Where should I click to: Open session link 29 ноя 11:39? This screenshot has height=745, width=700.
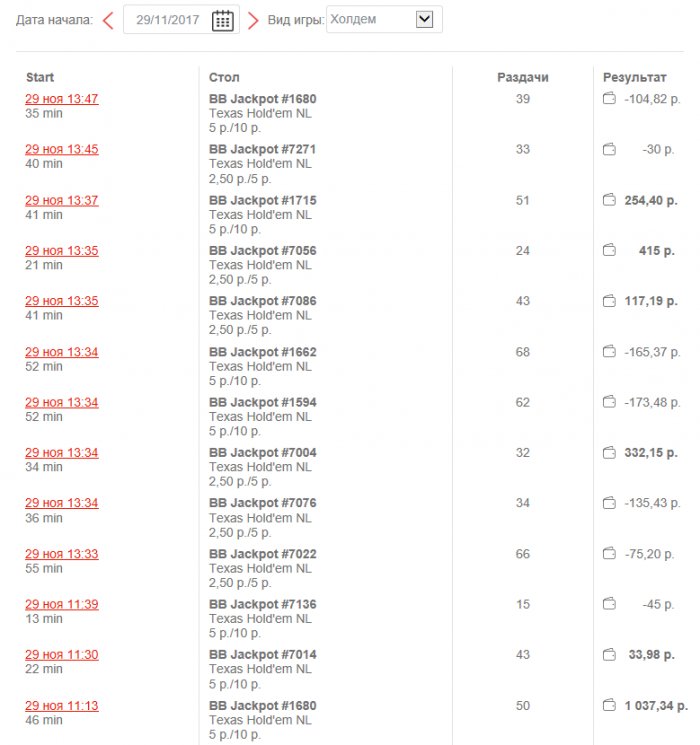point(62,604)
